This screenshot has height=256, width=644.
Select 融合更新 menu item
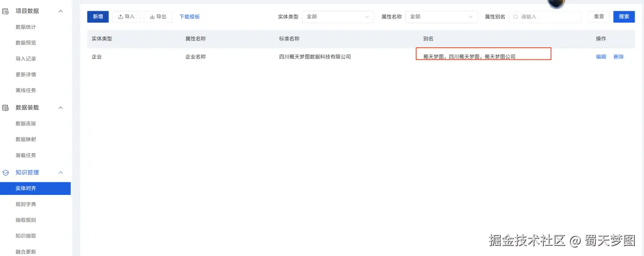coord(26,252)
